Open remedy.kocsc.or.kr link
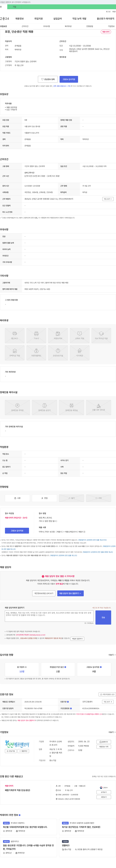 [x=31, y=635]
